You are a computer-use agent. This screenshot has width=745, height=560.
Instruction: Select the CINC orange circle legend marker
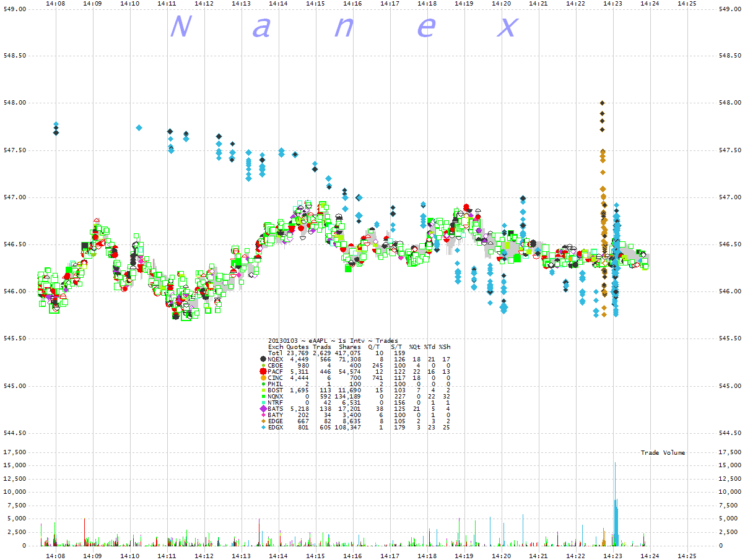pyautogui.click(x=264, y=377)
